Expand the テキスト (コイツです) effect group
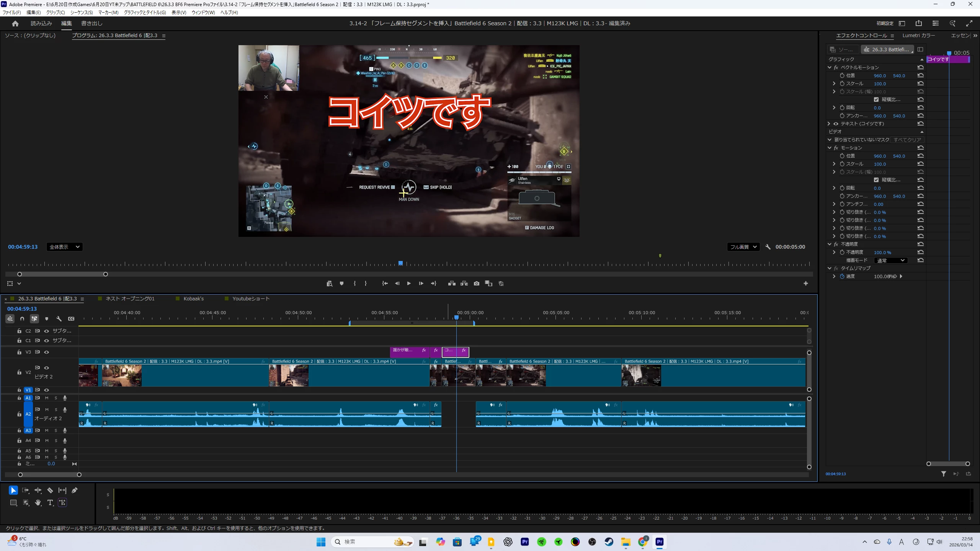 (x=829, y=124)
